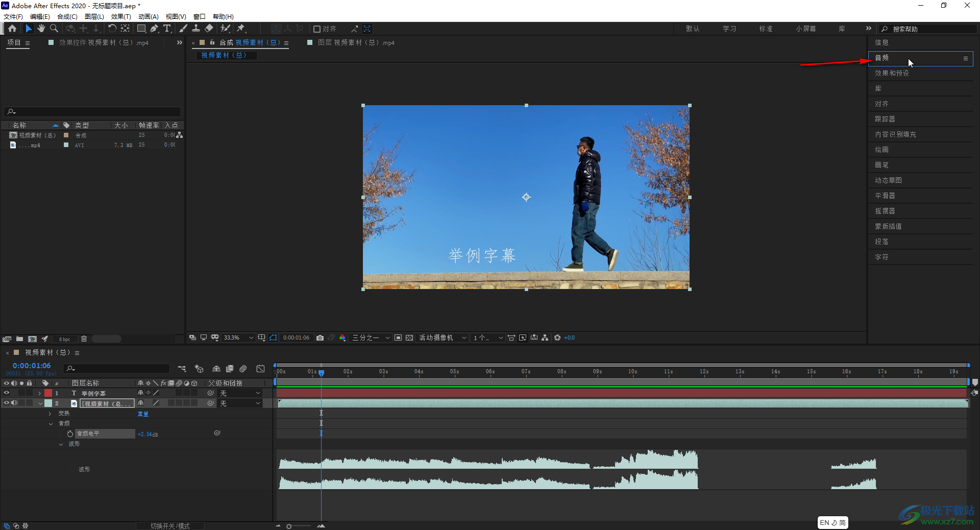
Task: Collapse the 音频 audio group
Action: (51, 424)
